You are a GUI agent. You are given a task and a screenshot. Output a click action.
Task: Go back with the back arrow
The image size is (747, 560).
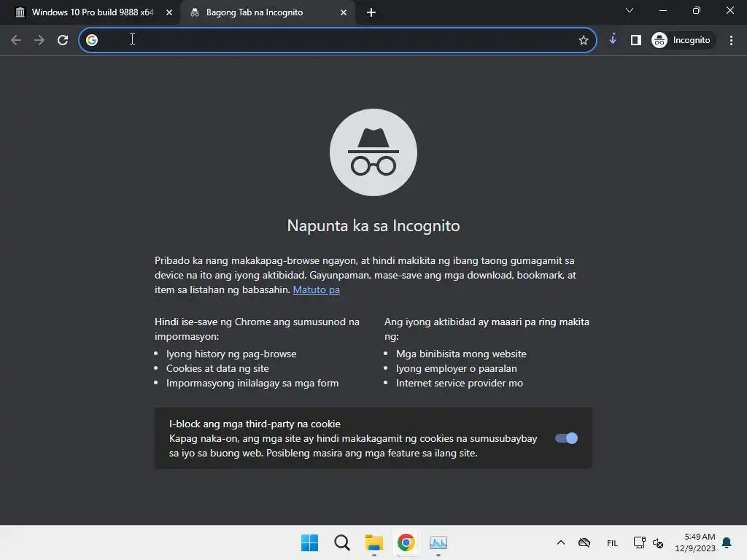[x=16, y=40]
